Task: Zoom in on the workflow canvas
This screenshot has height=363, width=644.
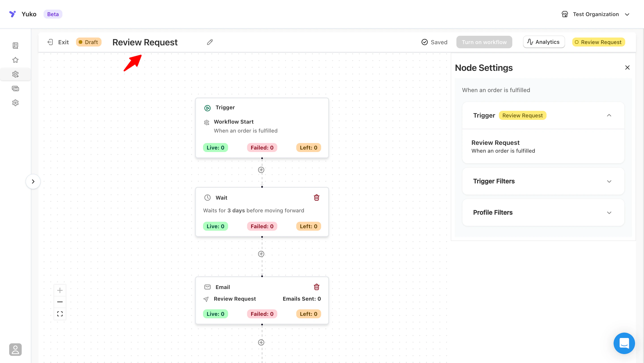Action: (60, 290)
